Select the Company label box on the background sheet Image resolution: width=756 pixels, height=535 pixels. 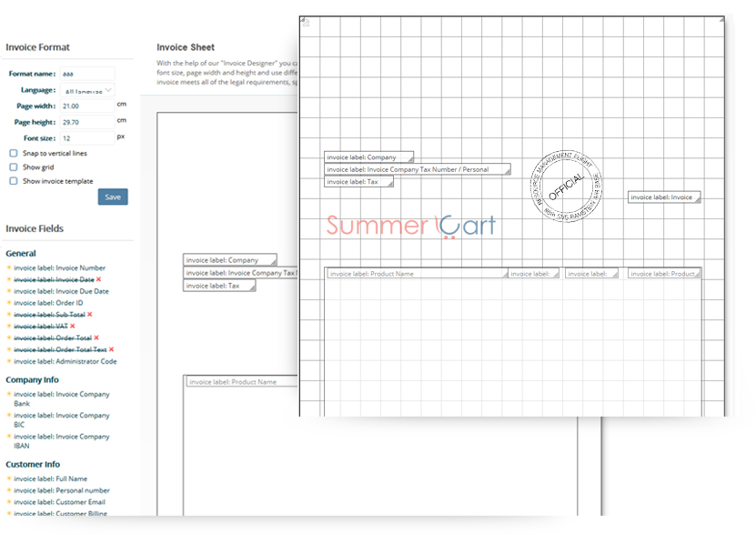tap(230, 260)
